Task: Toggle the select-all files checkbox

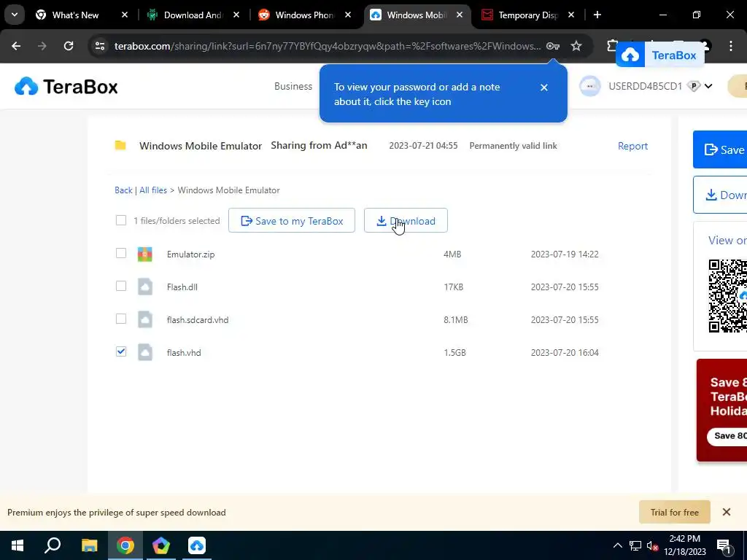Action: (x=121, y=220)
